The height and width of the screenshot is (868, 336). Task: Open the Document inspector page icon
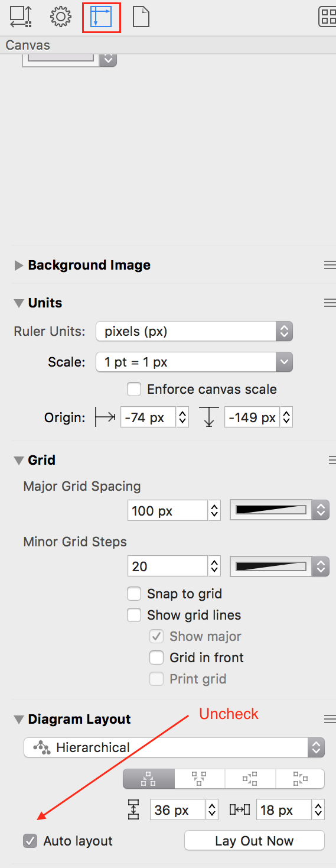(x=141, y=17)
